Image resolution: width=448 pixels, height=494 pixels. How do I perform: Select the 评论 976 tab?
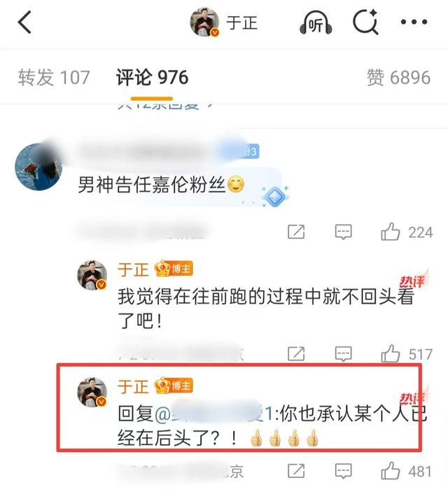[x=153, y=78]
